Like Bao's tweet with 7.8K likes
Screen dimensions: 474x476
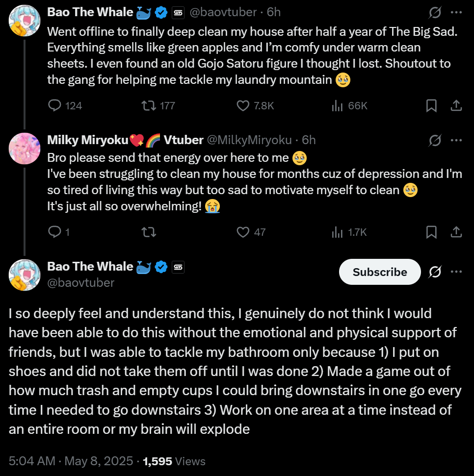click(x=243, y=105)
